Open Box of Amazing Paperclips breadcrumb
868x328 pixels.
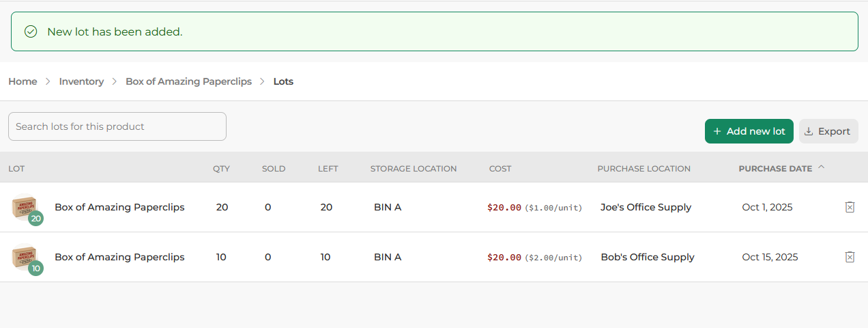tap(188, 81)
